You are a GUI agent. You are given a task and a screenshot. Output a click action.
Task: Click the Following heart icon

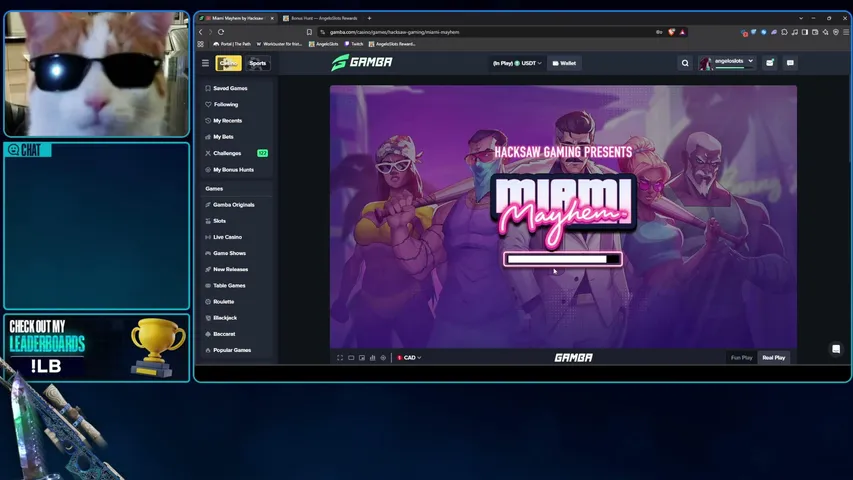coord(208,104)
